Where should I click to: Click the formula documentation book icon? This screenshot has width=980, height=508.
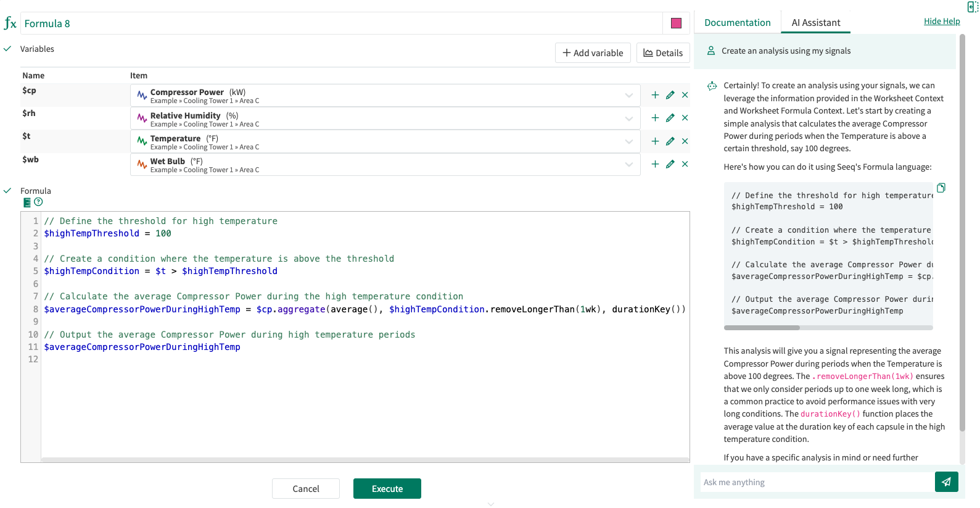(x=27, y=202)
